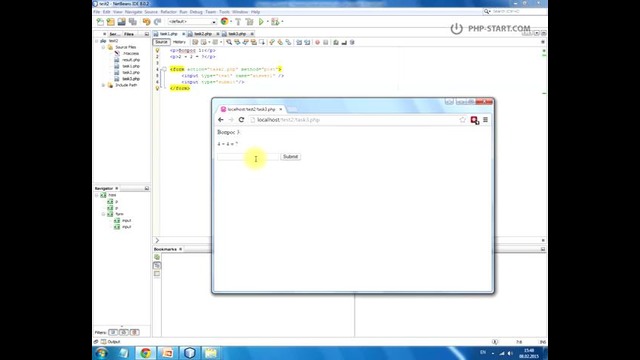This screenshot has height=360, width=640.
Task: Open the dropdown arrow beside Debug Project
Action: (x=282, y=22)
